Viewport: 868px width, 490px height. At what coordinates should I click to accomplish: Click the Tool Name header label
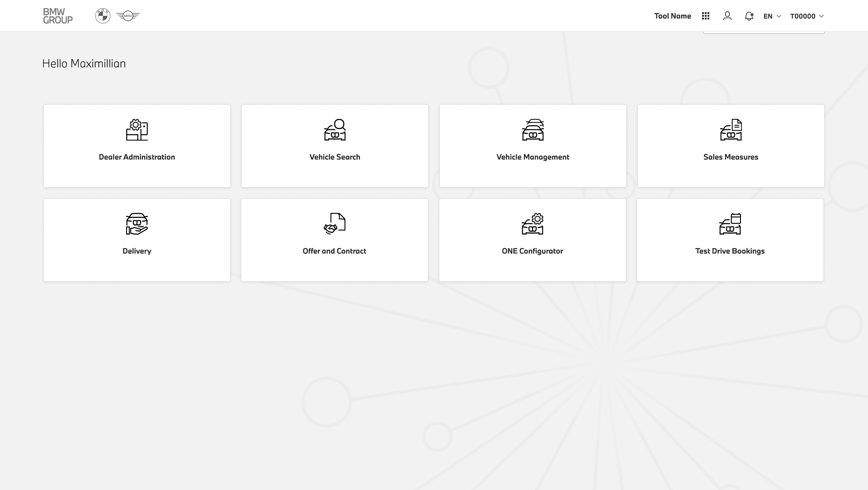[x=672, y=16]
